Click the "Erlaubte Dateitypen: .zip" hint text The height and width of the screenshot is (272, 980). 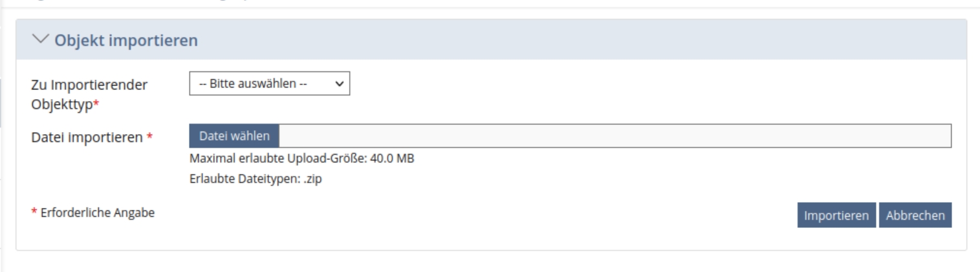(255, 179)
